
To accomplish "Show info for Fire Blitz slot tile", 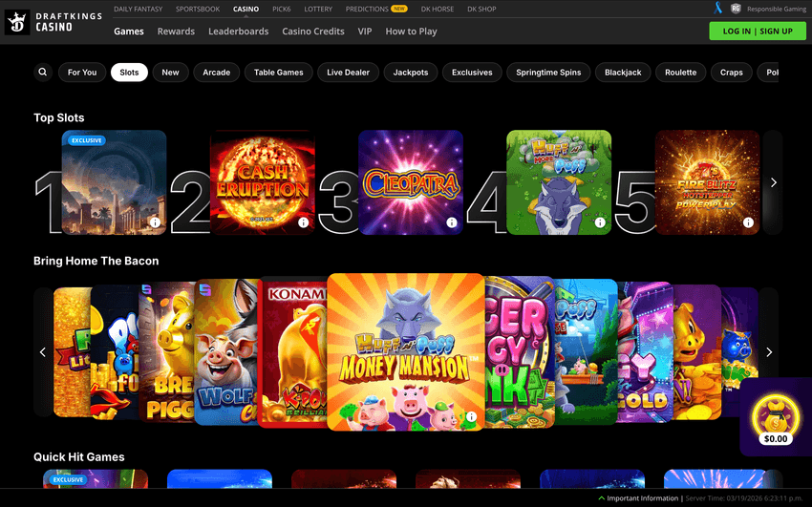I will (748, 222).
